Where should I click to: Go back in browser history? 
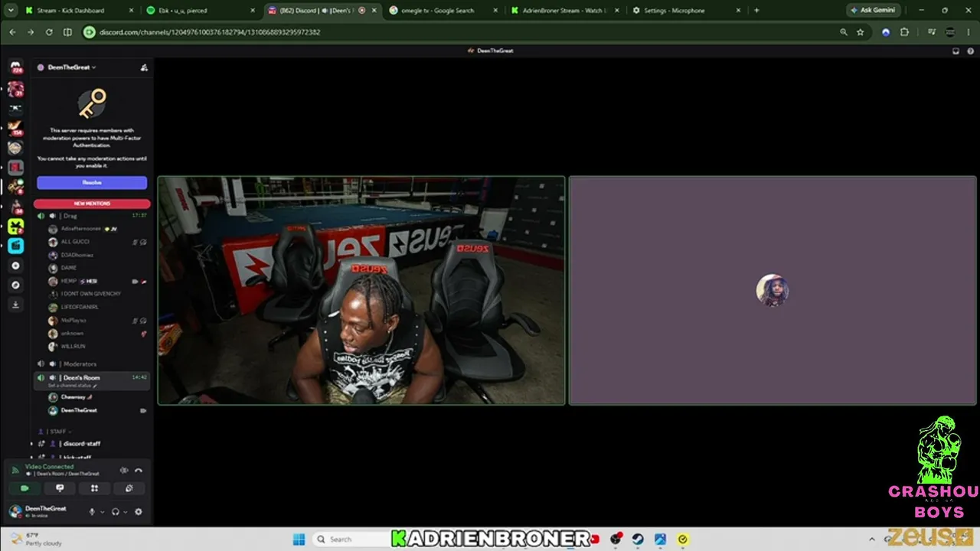(x=12, y=32)
